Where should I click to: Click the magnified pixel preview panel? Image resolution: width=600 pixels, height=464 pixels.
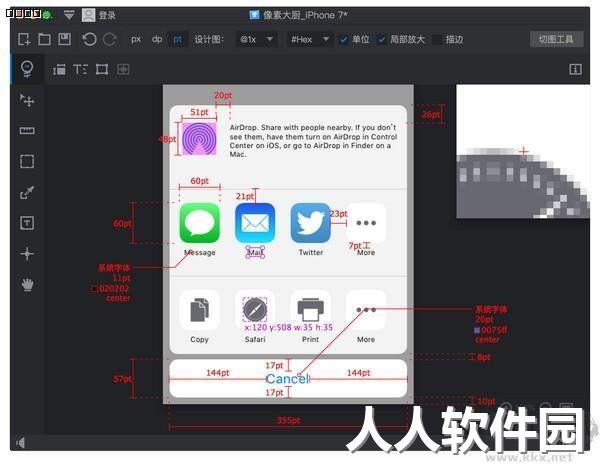click(523, 151)
